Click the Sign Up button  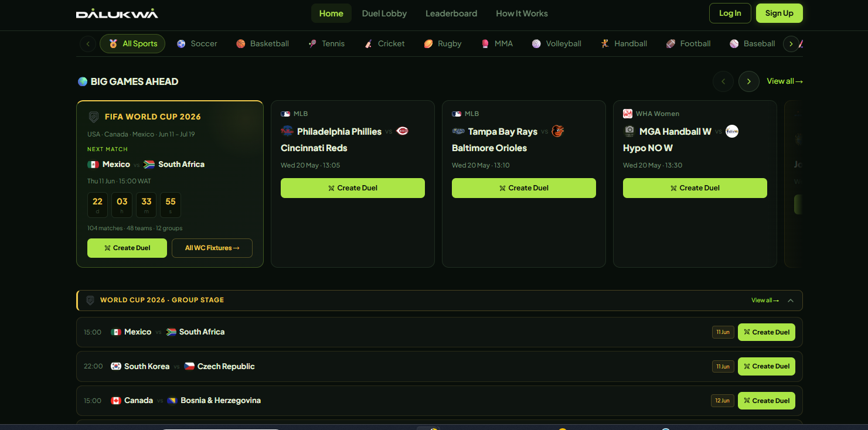click(x=780, y=13)
